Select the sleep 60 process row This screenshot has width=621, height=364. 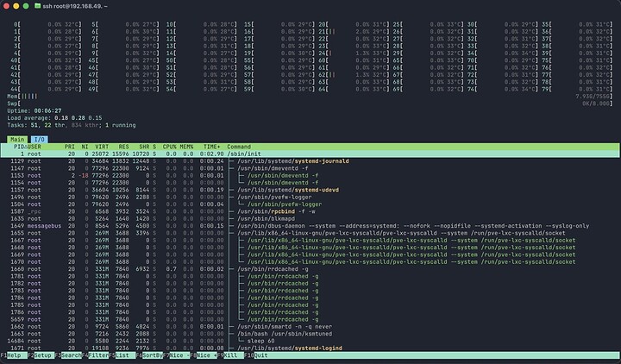pos(310,341)
